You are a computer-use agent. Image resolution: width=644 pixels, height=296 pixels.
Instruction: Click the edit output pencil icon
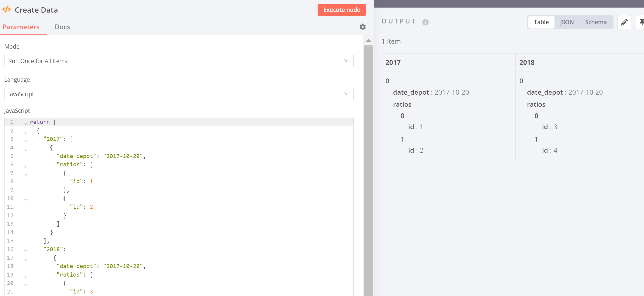(624, 22)
